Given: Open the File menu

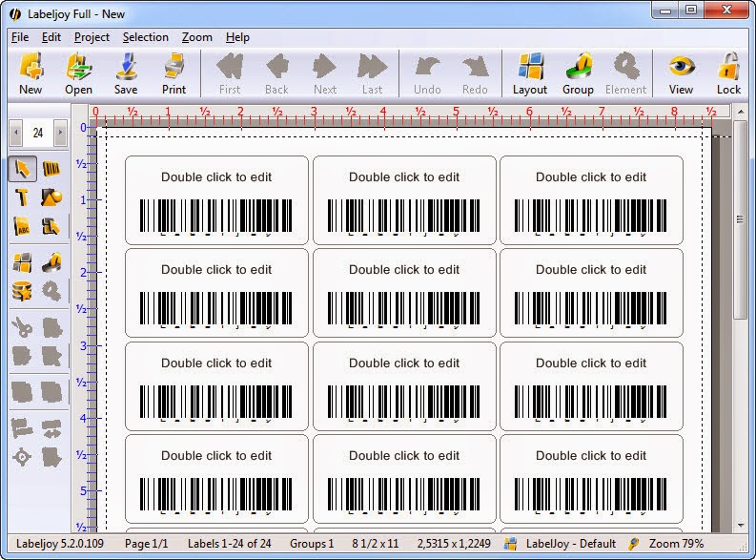Looking at the screenshot, I should point(20,37).
